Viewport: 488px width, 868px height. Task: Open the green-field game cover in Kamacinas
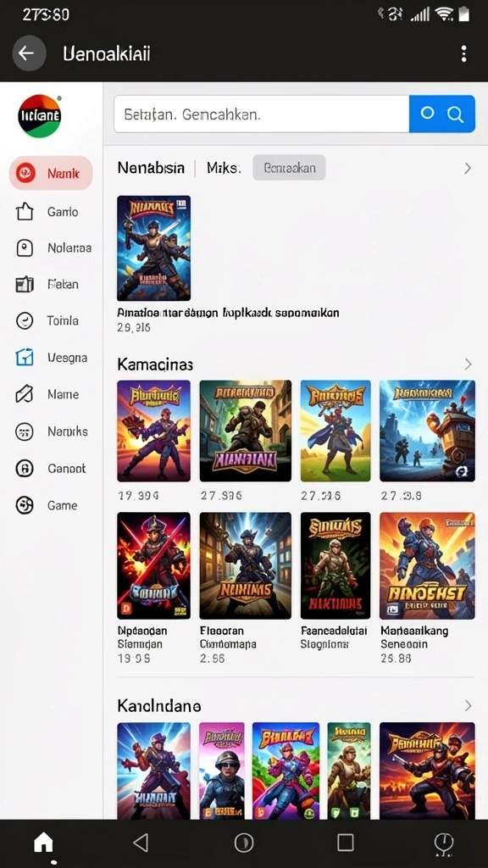335,431
